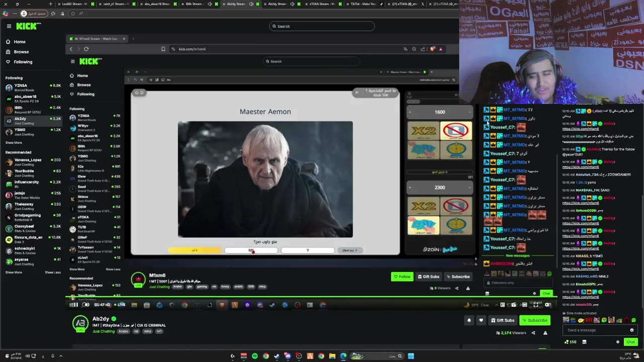Open the Copilot icon in browser toolbar
Viewport: 644px width, 362px height.
coord(6,14)
